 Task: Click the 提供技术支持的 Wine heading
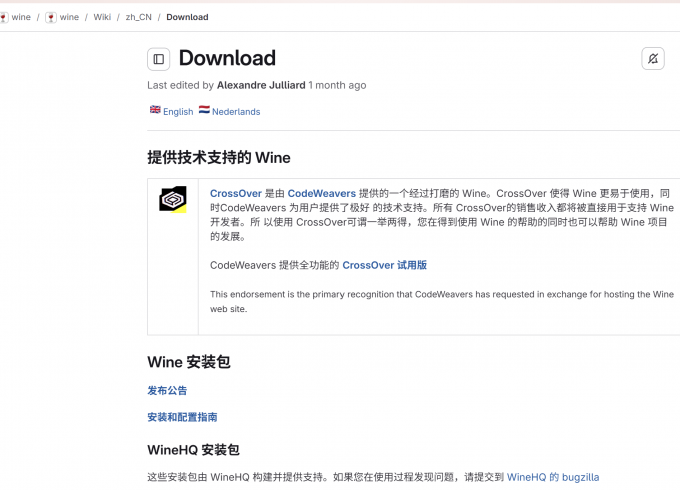pyautogui.click(x=219, y=157)
